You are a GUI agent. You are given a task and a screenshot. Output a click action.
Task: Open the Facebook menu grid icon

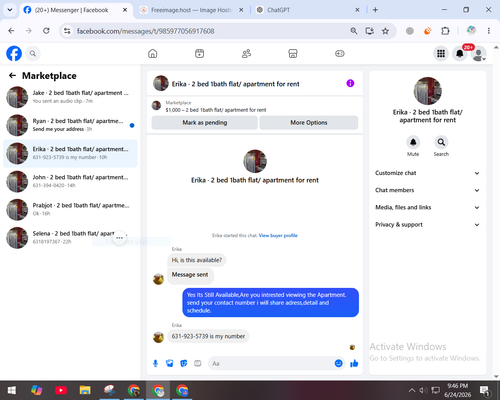coord(441,53)
